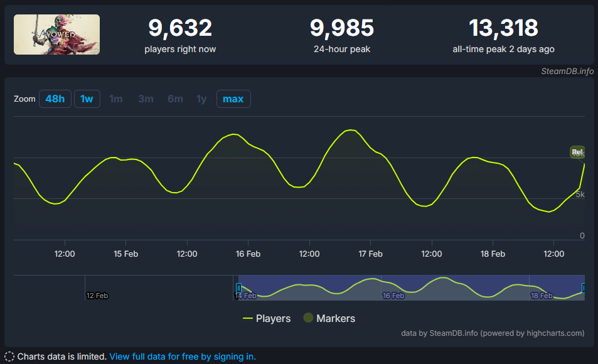Open the sign-in link for full data
The height and width of the screenshot is (364, 598).
coord(183,356)
